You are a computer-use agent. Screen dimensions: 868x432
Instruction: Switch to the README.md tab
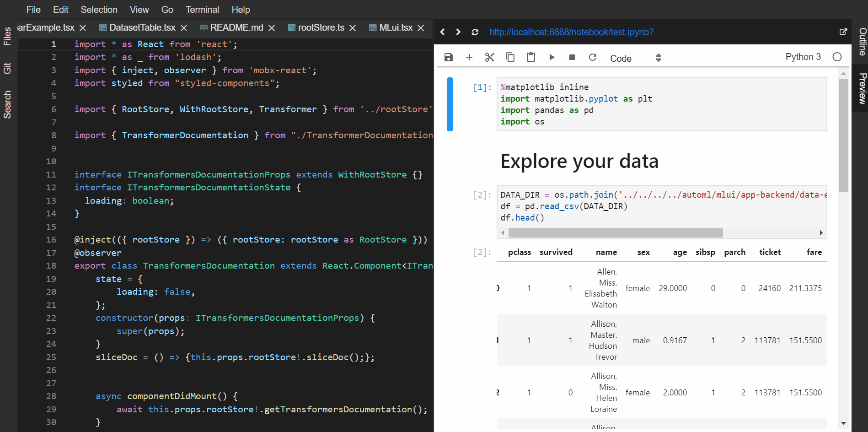pyautogui.click(x=236, y=27)
